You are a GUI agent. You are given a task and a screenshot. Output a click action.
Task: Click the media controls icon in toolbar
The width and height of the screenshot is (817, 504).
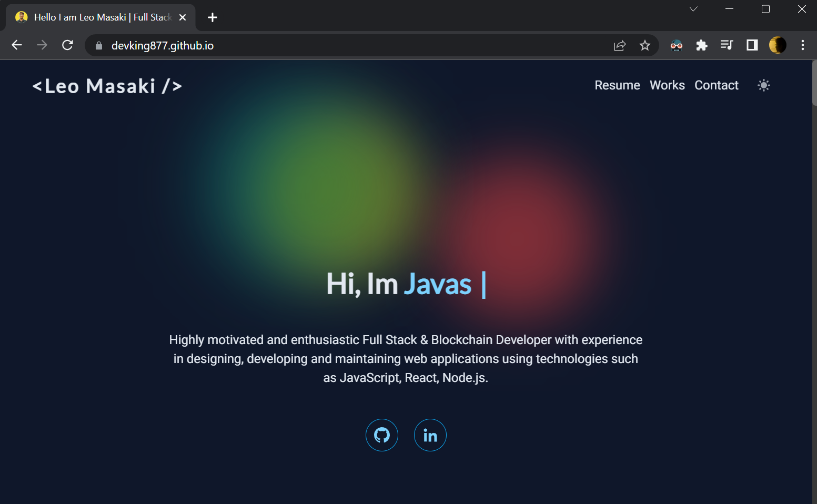click(727, 45)
